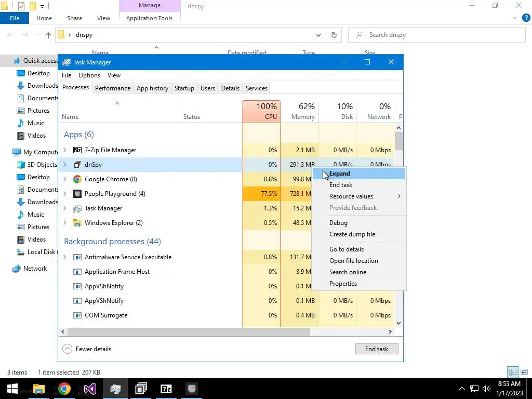Switch to the Details tab
Viewport: 532px width, 399px height.
point(230,88)
